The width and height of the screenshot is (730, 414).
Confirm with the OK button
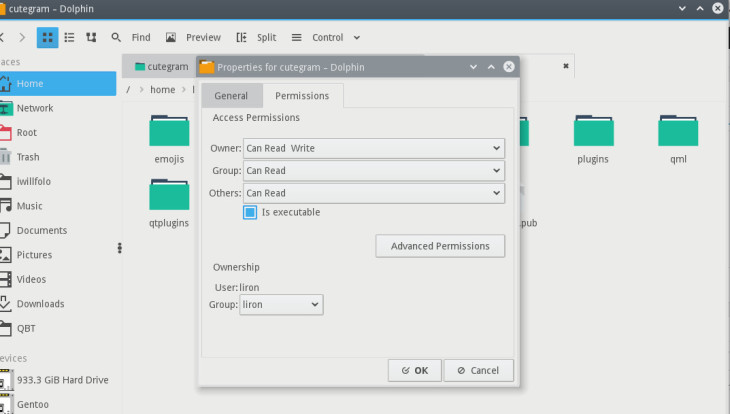[x=414, y=370]
